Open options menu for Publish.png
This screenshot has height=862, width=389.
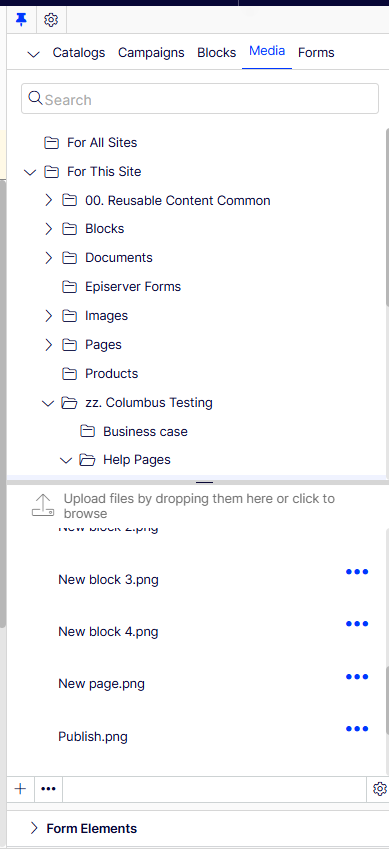tap(357, 729)
